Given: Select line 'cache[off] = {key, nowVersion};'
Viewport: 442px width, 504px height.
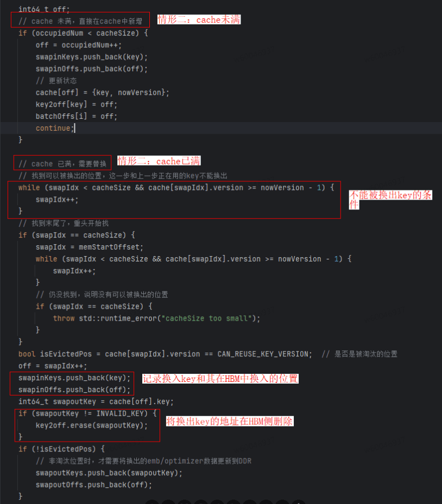Looking at the screenshot, I should coord(102,93).
